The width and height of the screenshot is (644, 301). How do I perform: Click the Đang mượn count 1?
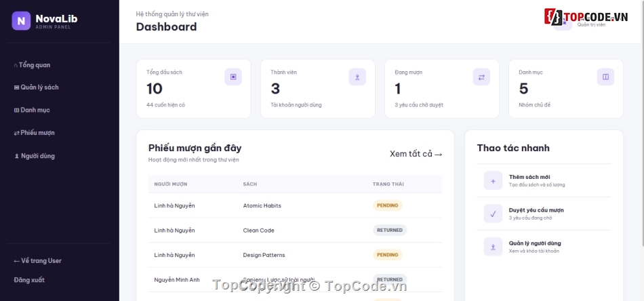[x=397, y=89]
